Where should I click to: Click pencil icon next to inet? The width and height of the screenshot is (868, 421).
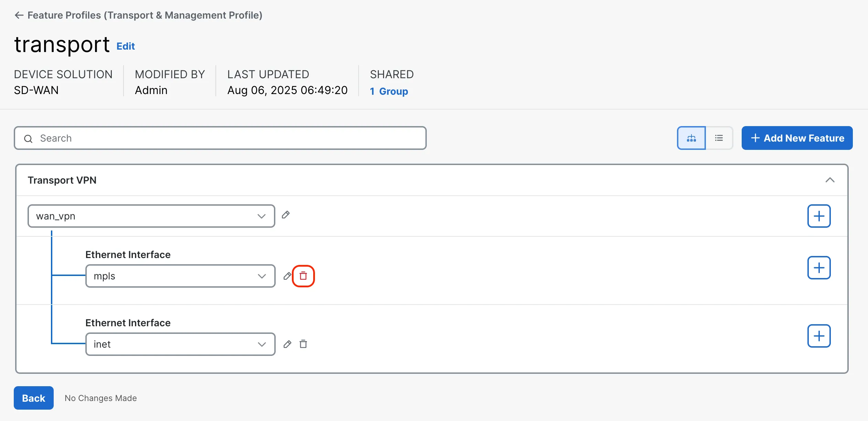(x=287, y=344)
